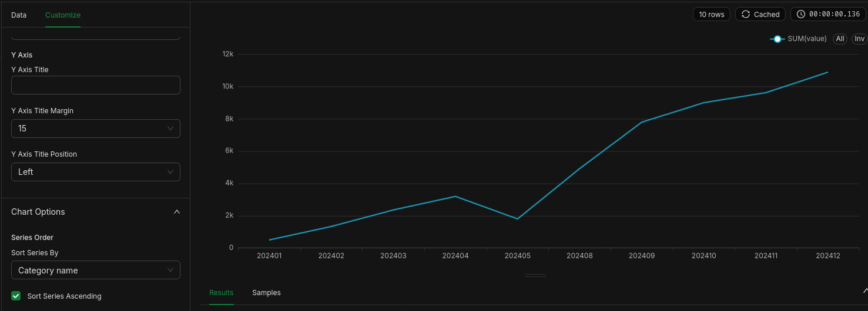Open Y Axis Title Margin dropdown
This screenshot has height=311, width=868.
[96, 129]
